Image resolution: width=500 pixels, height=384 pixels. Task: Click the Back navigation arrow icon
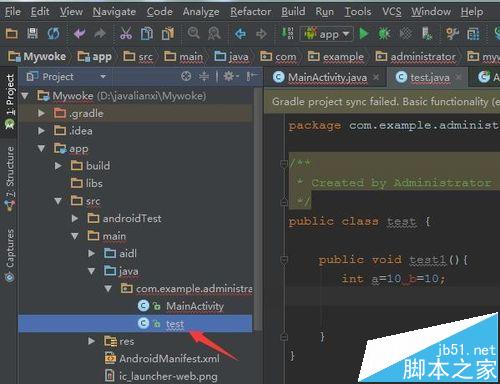tap(240, 34)
